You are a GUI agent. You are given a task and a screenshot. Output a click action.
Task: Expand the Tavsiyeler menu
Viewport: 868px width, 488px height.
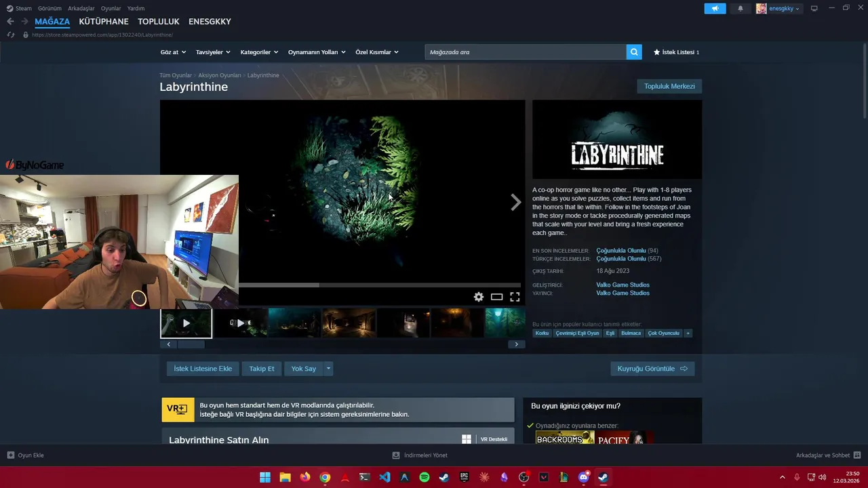point(213,52)
